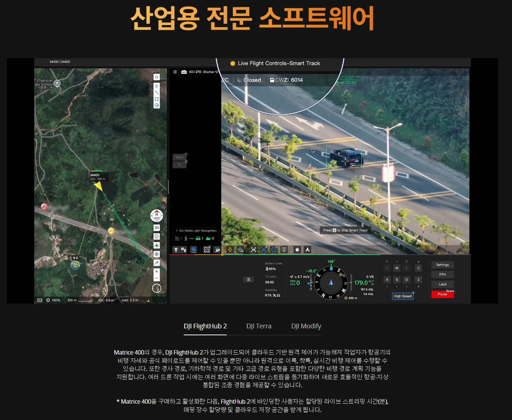This screenshot has width=512, height=420.
Task: Click the RTH return-to-home button
Action: (442, 275)
